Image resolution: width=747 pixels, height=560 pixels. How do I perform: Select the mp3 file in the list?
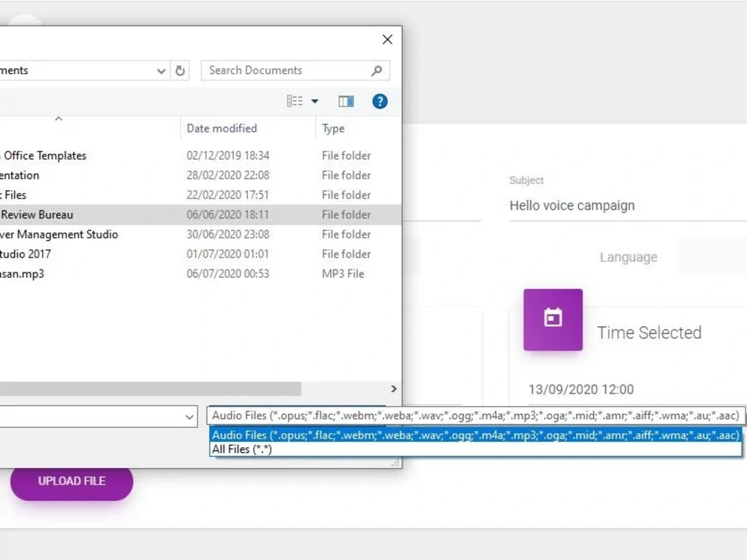tap(200, 274)
